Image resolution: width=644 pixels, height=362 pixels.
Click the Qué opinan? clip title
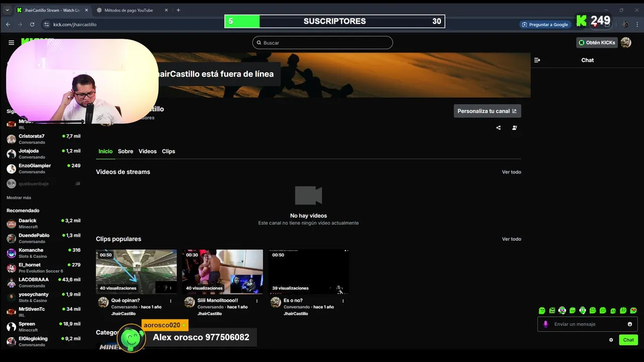coord(125,301)
